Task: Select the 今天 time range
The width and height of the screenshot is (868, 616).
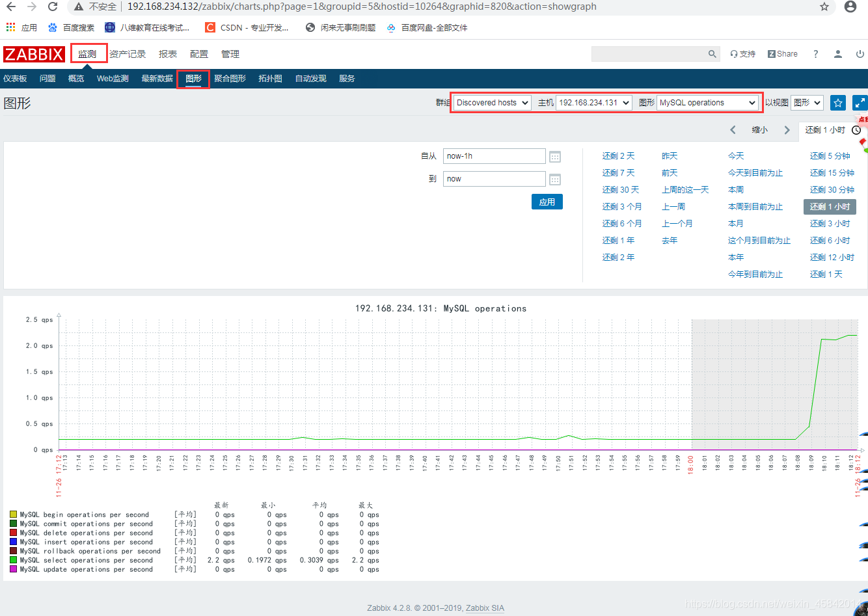Action: 736,156
